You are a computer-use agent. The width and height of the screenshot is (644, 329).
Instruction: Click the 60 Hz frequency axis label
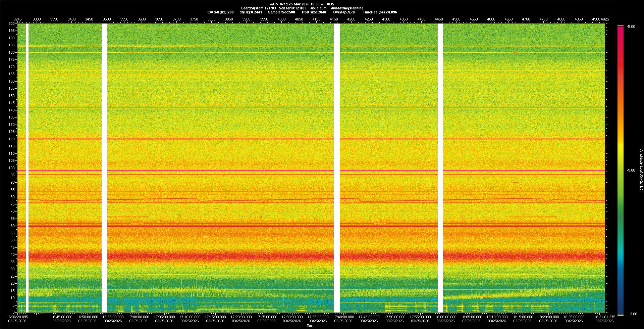tap(12, 226)
